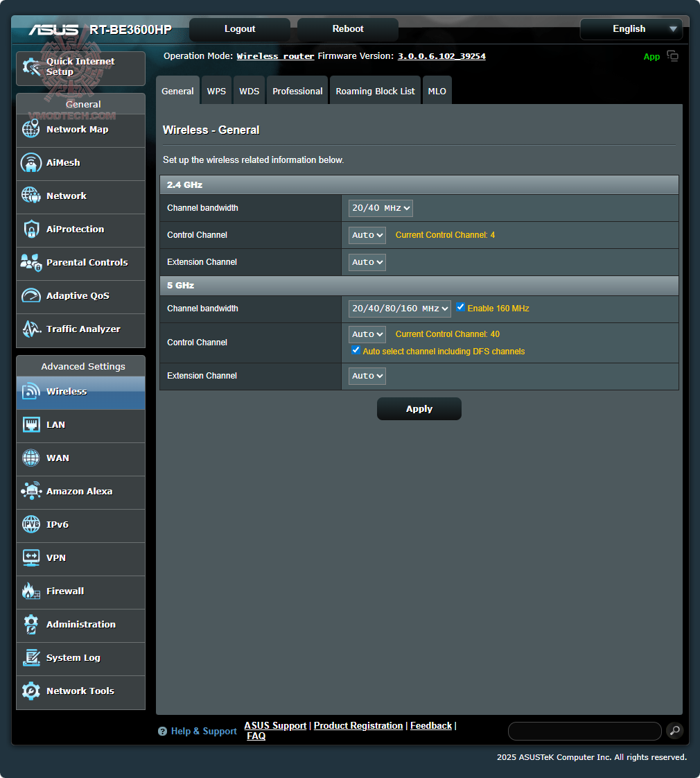This screenshot has width=700, height=778.
Task: Click the Network Tools icon
Action: (30, 690)
